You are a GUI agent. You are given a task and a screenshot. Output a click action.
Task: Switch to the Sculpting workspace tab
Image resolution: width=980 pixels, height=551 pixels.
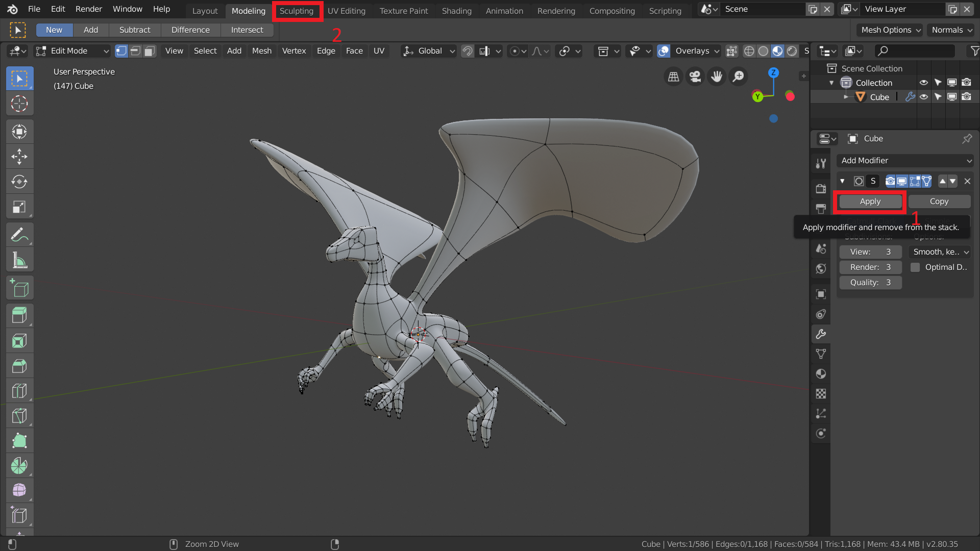(x=297, y=11)
